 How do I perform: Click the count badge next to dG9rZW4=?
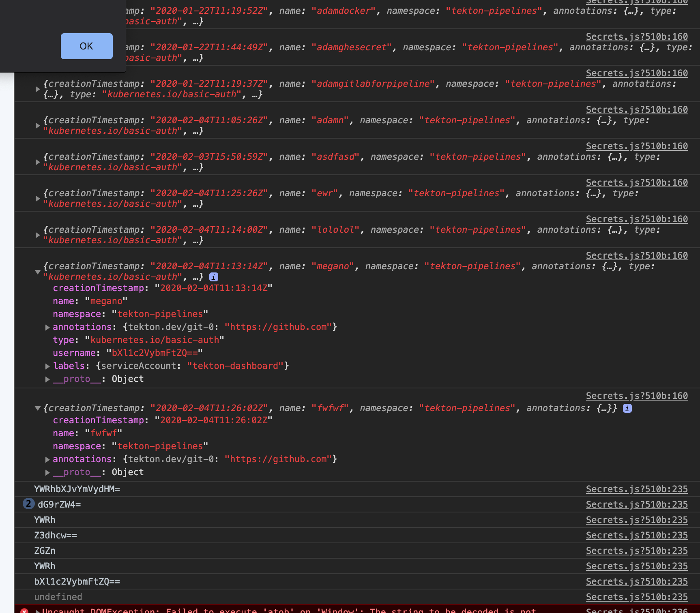click(28, 504)
